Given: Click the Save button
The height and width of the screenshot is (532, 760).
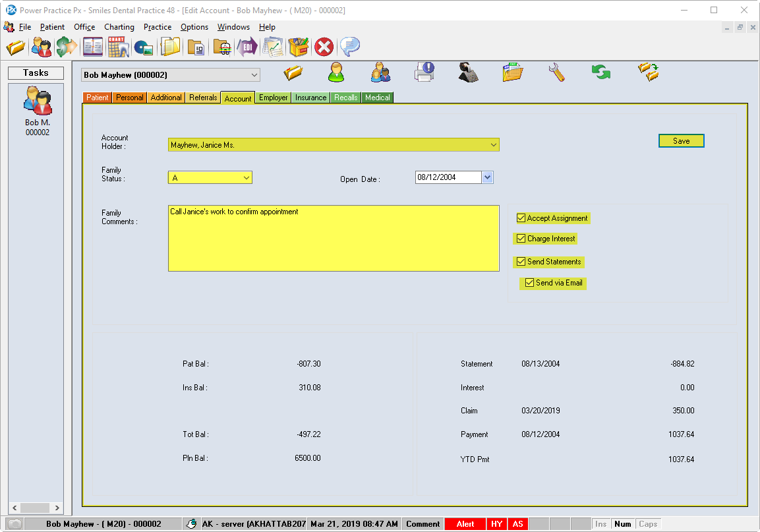Looking at the screenshot, I should [x=681, y=141].
